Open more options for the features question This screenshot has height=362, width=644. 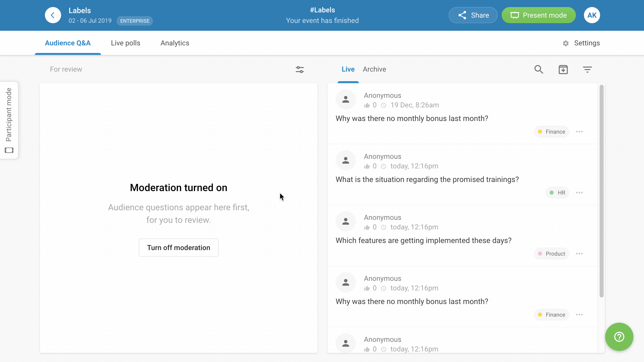[x=579, y=254]
